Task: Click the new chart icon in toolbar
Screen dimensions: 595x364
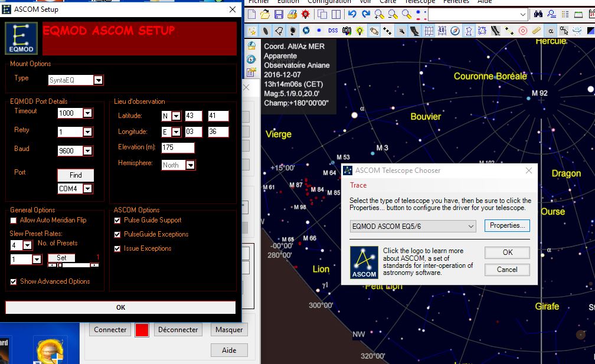Action: (x=251, y=14)
